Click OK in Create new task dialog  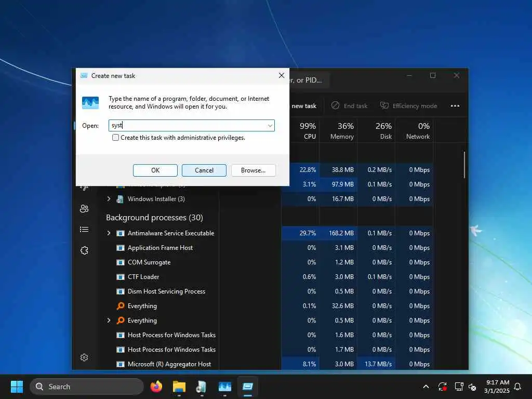tap(155, 170)
